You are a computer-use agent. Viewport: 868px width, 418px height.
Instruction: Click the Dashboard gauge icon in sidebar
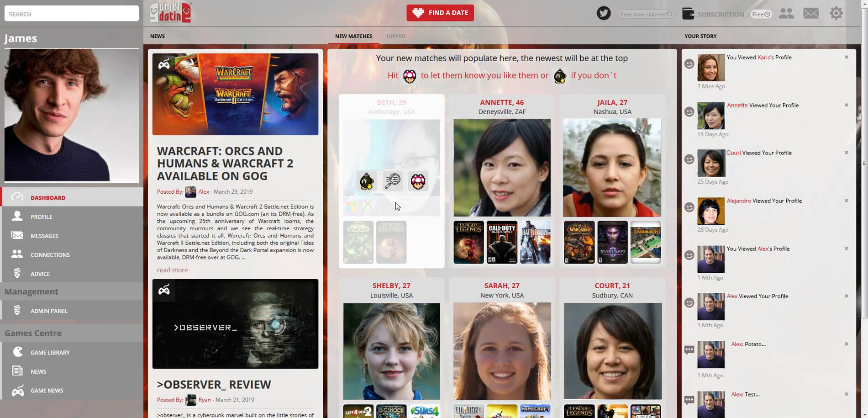pyautogui.click(x=17, y=197)
